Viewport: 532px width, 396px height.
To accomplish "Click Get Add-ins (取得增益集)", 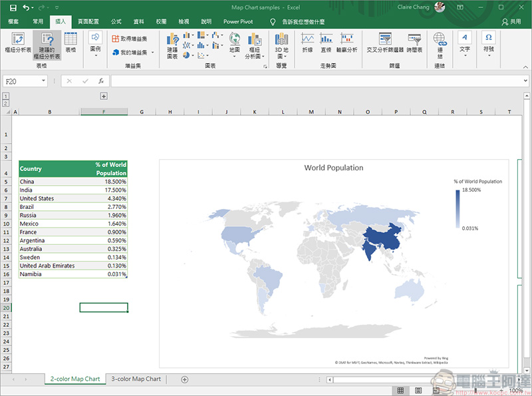I will (x=130, y=39).
